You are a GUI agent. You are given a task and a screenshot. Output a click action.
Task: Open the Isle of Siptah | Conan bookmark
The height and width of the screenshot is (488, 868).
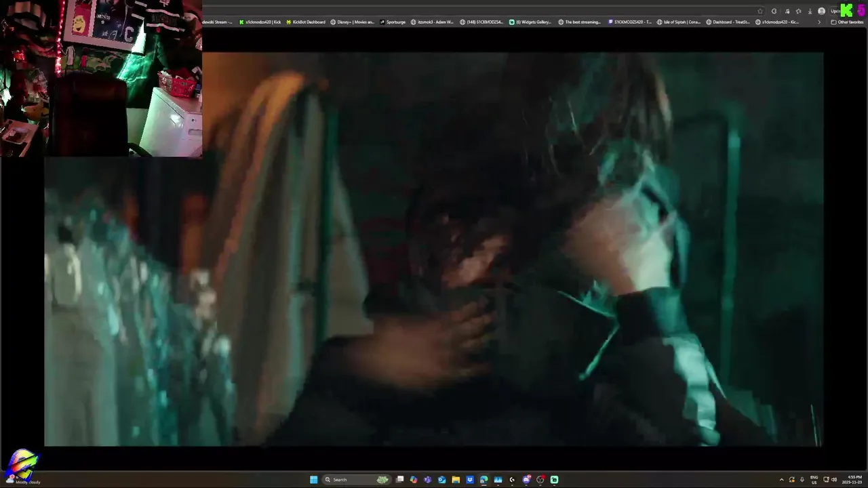tap(679, 22)
